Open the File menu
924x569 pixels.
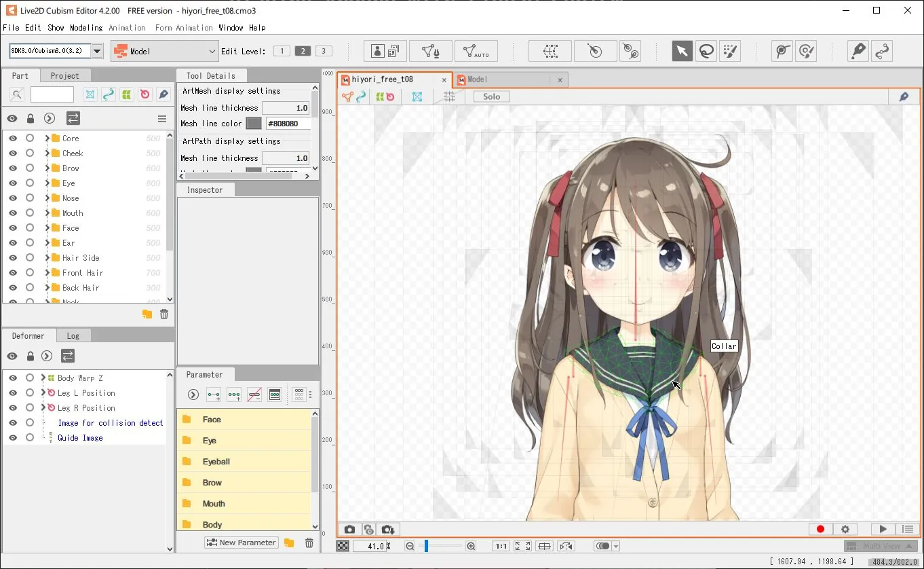click(11, 28)
